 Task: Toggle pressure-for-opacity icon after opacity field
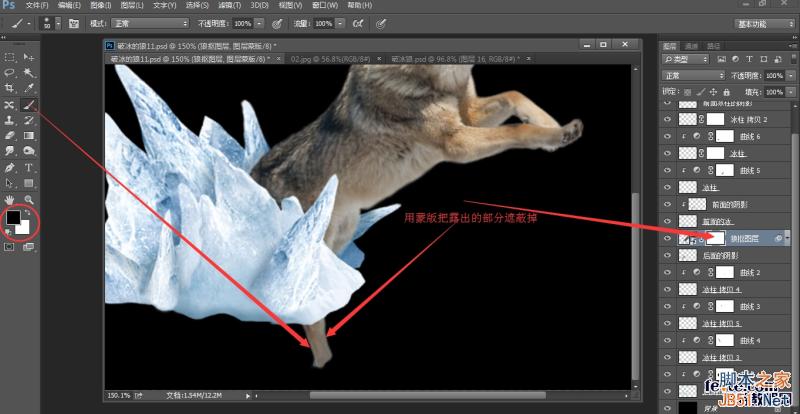(x=277, y=23)
